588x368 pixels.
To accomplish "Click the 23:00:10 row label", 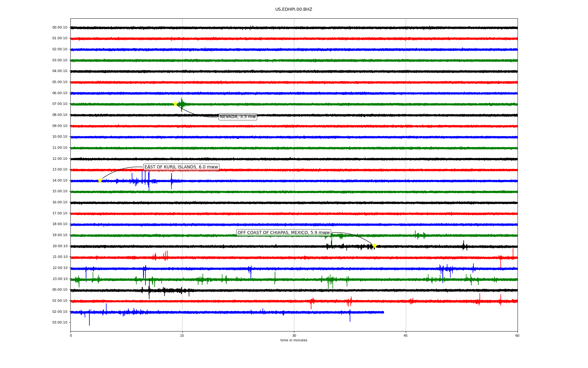I will pos(60,279).
